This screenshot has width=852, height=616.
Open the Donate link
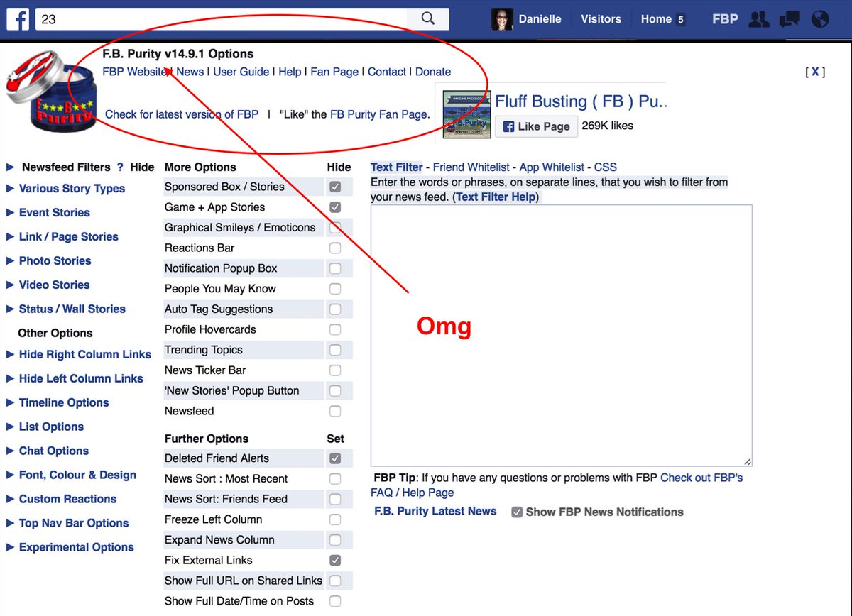point(433,72)
